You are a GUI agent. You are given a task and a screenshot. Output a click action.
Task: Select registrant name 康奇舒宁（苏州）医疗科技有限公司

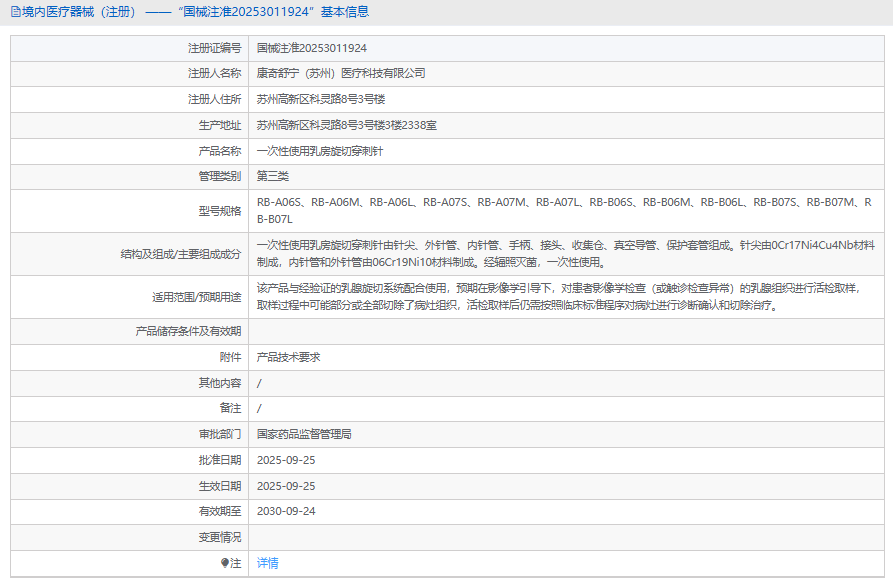341,73
